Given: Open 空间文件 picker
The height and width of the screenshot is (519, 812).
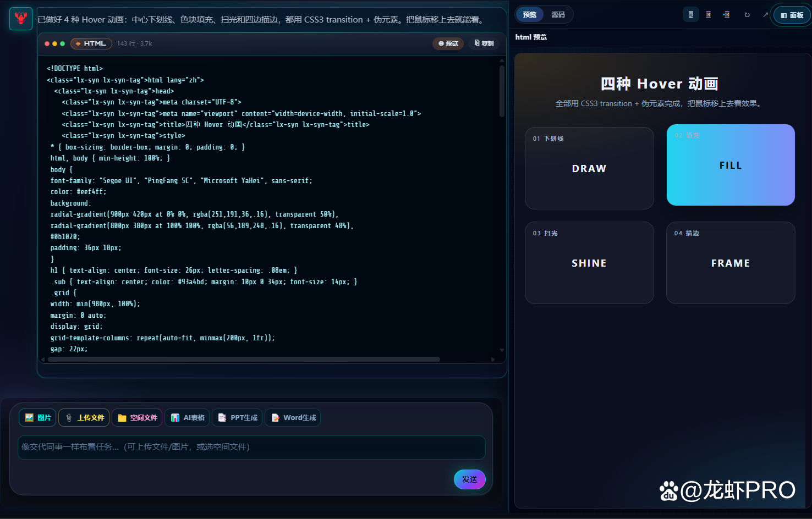Looking at the screenshot, I should point(137,418).
